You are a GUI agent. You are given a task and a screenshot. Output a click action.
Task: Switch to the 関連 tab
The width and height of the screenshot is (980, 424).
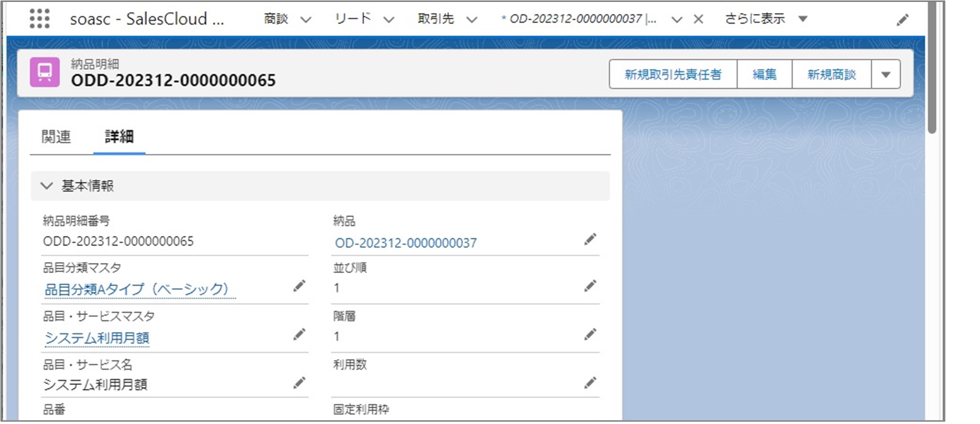pos(56,137)
